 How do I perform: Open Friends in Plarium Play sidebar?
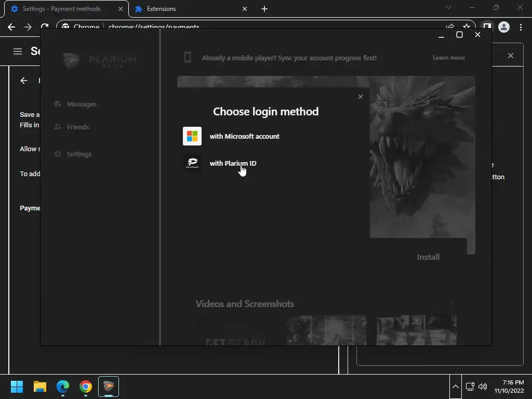pos(78,127)
